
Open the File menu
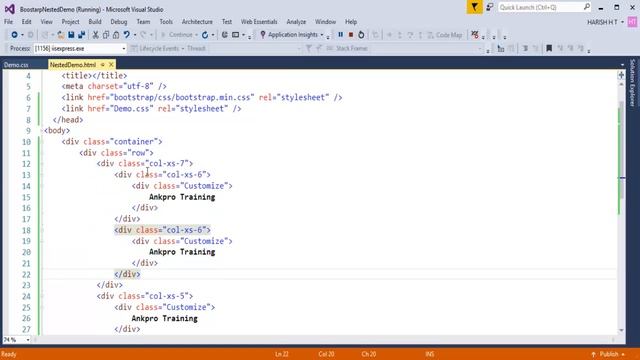click(9, 22)
